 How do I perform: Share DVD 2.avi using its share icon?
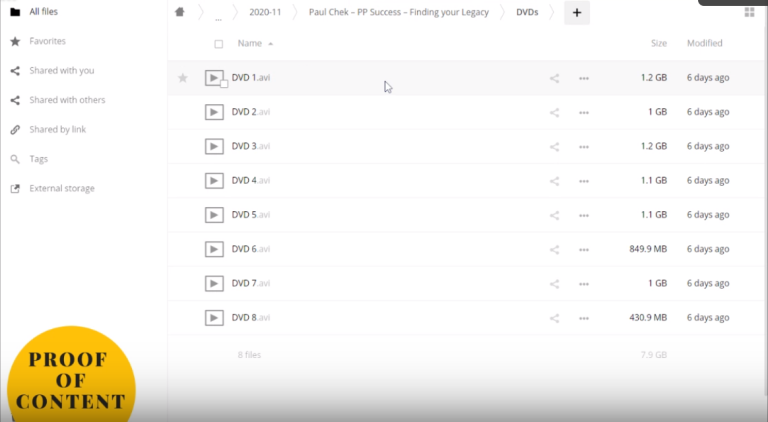[554, 112]
